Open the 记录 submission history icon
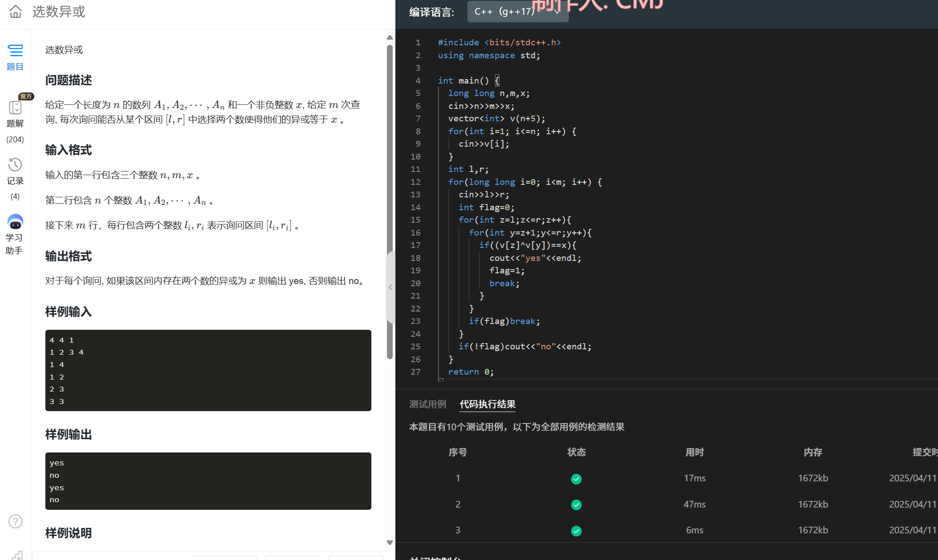The image size is (938, 560). click(15, 165)
